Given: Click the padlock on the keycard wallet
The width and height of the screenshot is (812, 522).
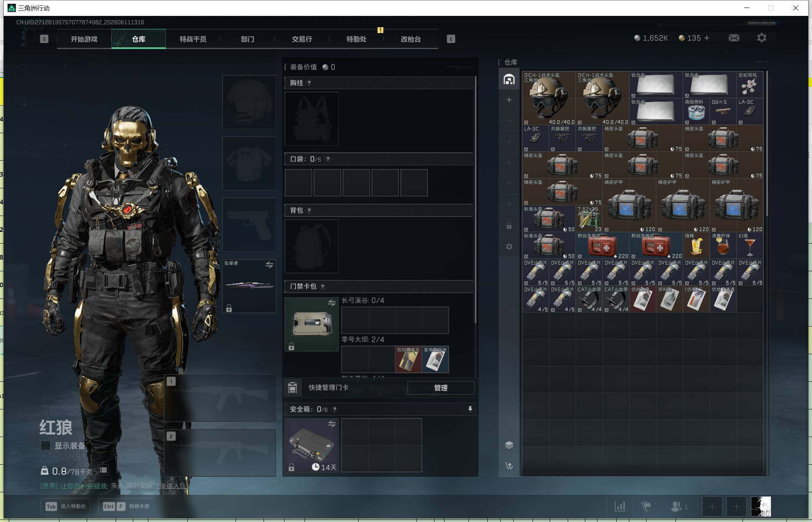Looking at the screenshot, I should click(x=291, y=346).
